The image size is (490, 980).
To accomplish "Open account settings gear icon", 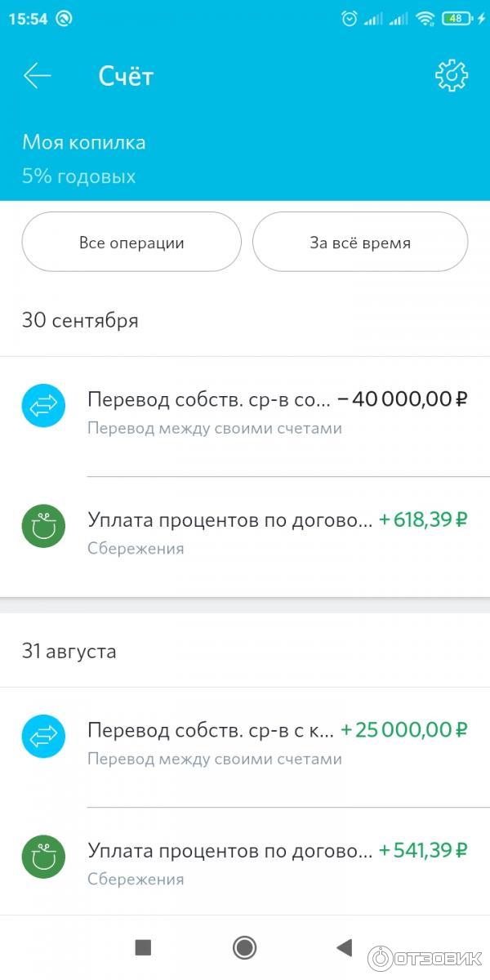I will [x=451, y=76].
